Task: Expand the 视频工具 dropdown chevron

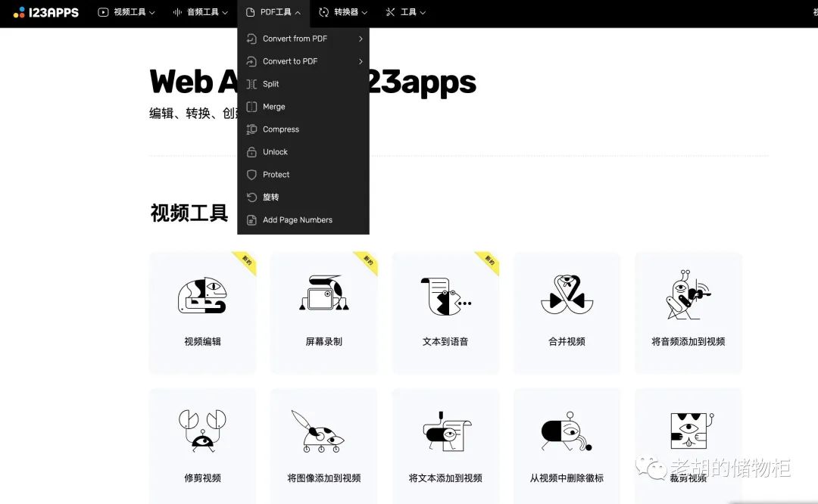Action: (152, 13)
